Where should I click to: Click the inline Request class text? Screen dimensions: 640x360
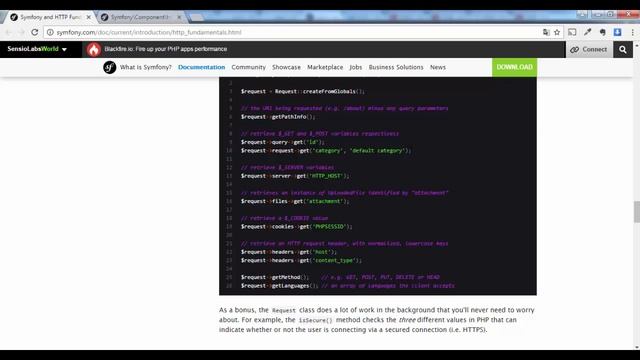283,311
